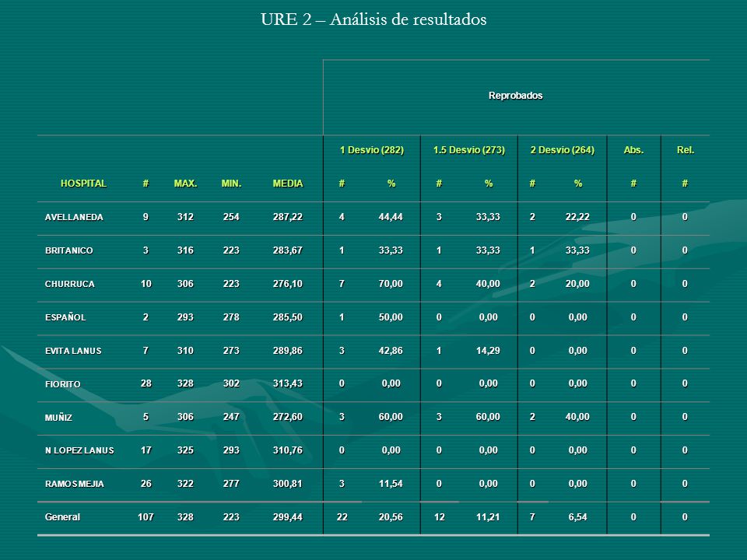Click General 1.5 Desvio count 12

439,517
